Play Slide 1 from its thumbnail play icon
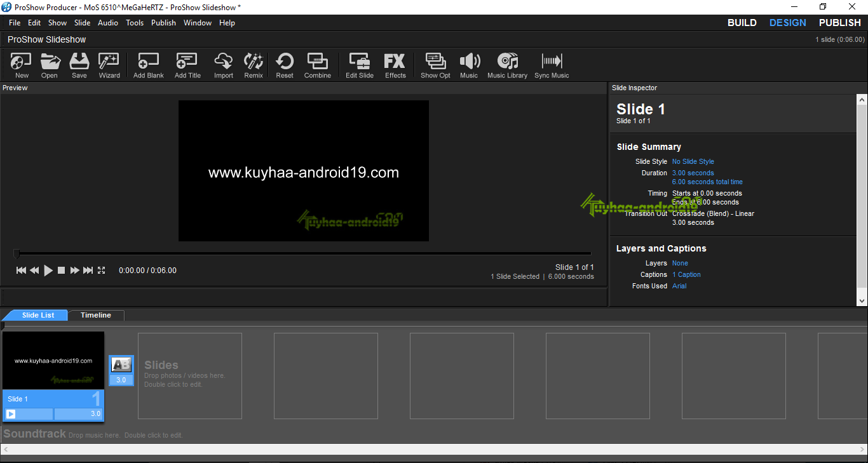Image resolution: width=868 pixels, height=463 pixels. pyautogui.click(x=11, y=414)
